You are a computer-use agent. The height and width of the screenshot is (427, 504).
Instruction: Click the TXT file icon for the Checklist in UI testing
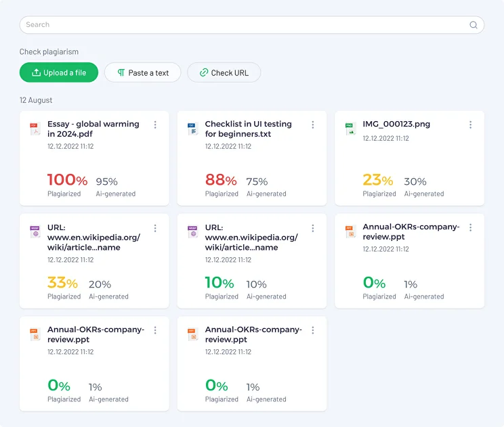tap(192, 129)
